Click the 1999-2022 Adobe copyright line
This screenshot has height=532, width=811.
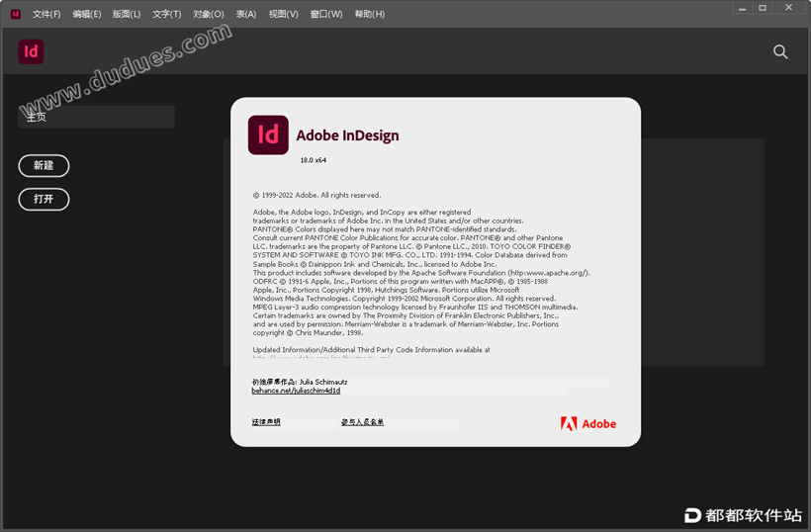[317, 195]
